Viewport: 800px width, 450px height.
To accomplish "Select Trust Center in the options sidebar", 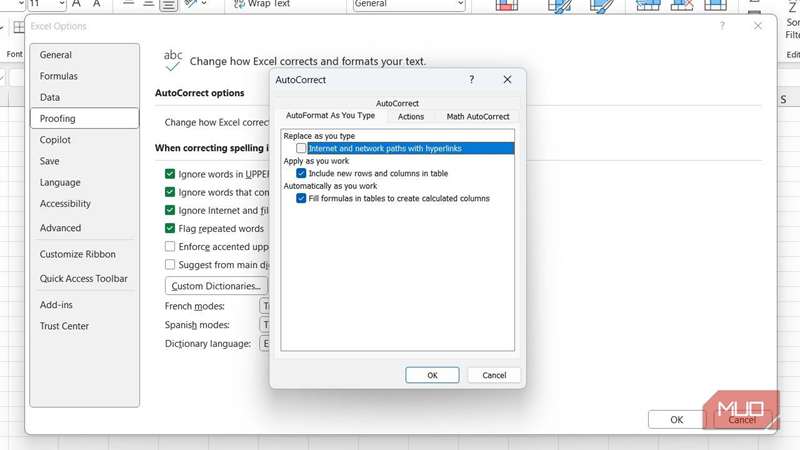I will [64, 326].
